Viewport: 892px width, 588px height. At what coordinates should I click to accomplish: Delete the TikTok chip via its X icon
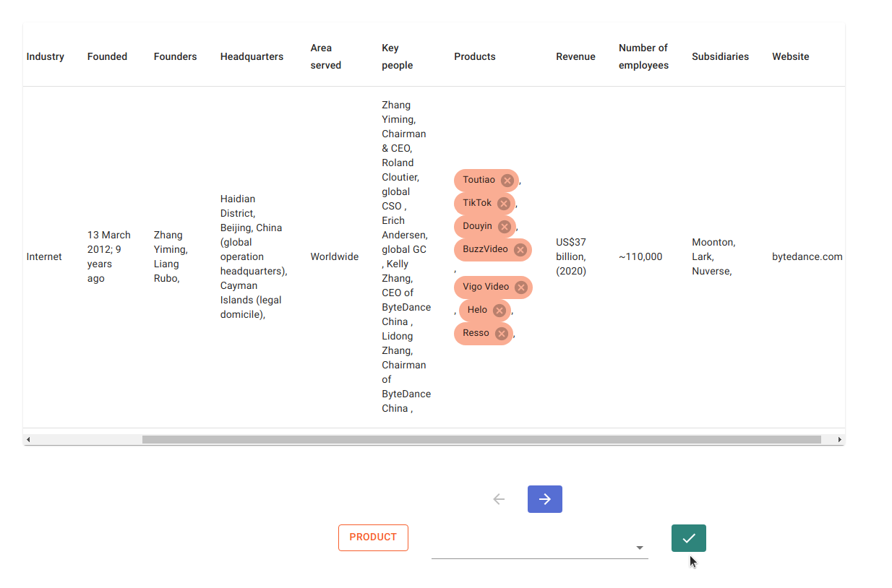(x=504, y=204)
